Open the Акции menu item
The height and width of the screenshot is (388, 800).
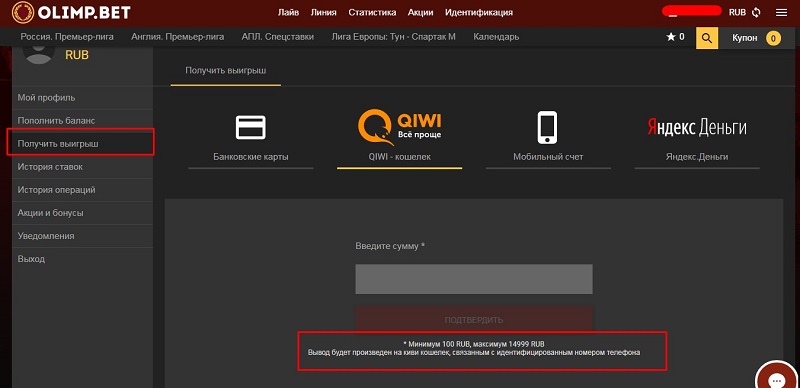point(421,12)
